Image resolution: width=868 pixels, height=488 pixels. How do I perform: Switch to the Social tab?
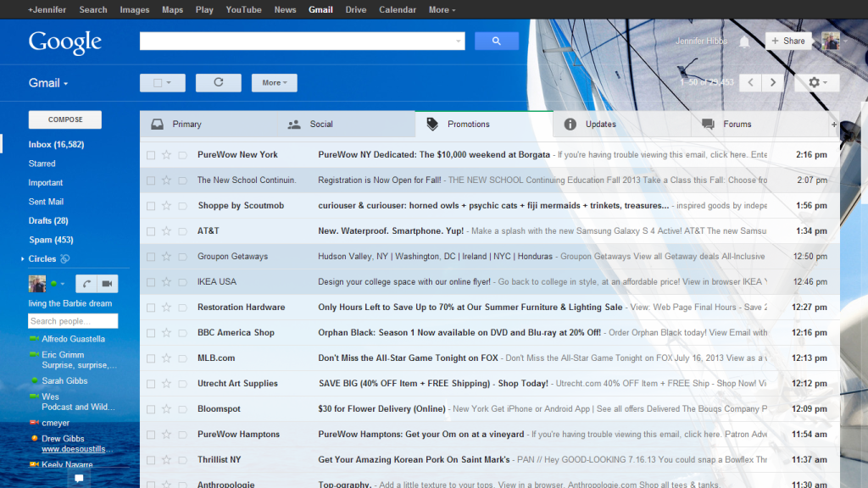321,125
